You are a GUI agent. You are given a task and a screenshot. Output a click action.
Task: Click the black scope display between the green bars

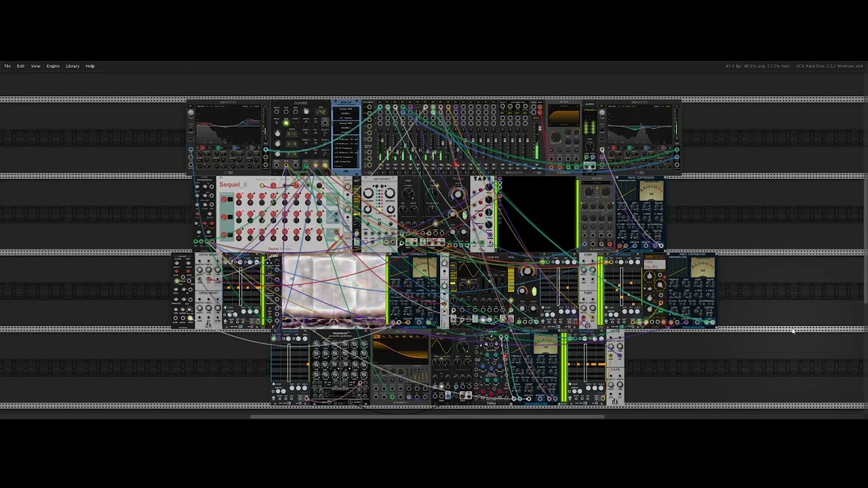point(538,213)
